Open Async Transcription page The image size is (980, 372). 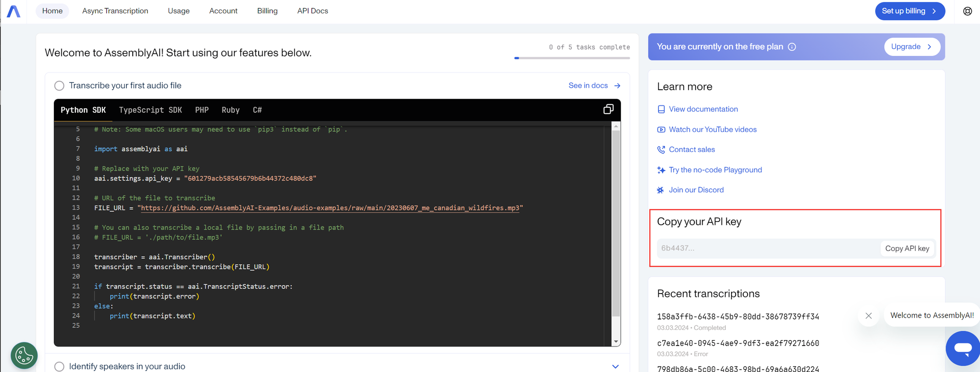(115, 11)
